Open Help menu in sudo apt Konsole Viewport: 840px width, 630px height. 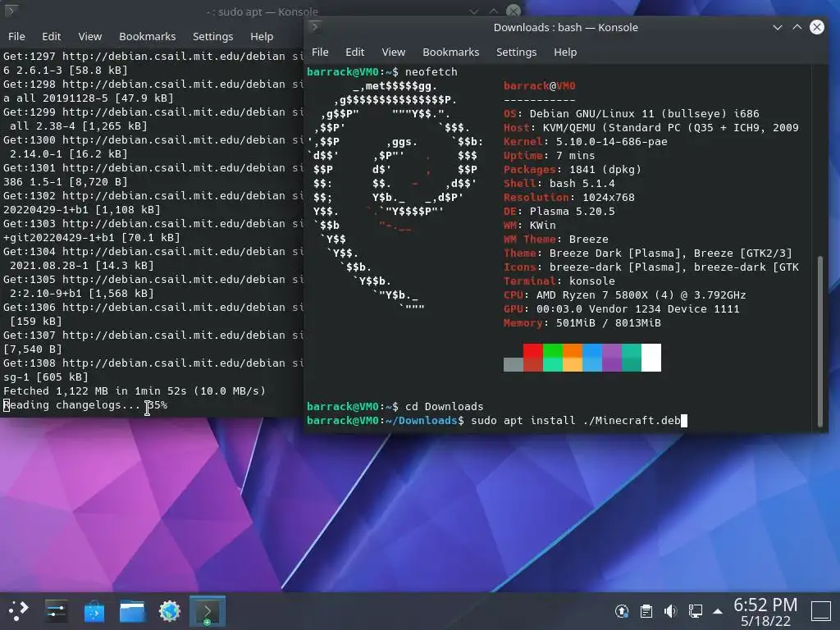point(262,36)
